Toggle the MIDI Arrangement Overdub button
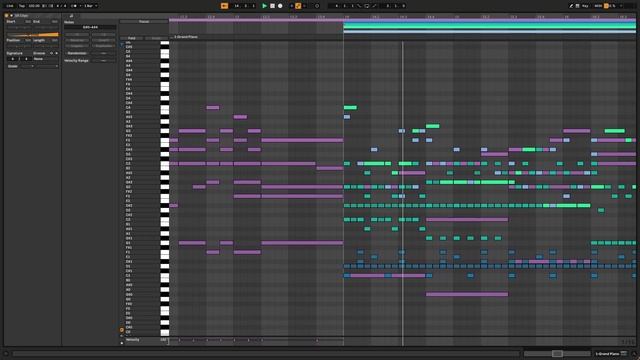The height and width of the screenshot is (360, 640). tap(291, 6)
